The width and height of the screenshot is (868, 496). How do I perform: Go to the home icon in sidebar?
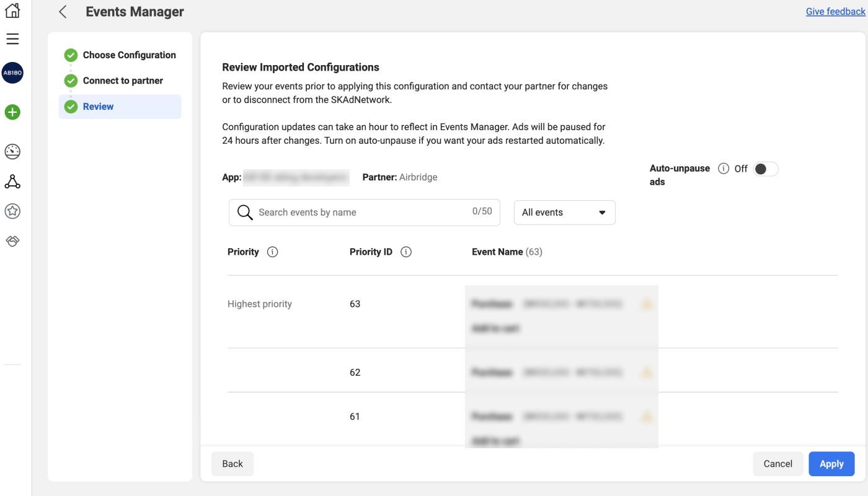click(12, 11)
